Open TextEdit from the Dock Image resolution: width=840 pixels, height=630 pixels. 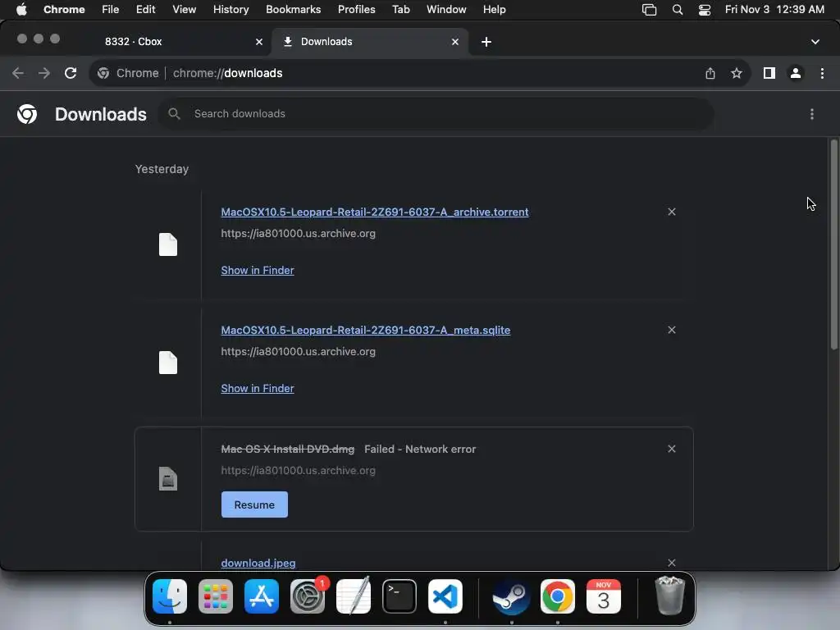tap(354, 596)
